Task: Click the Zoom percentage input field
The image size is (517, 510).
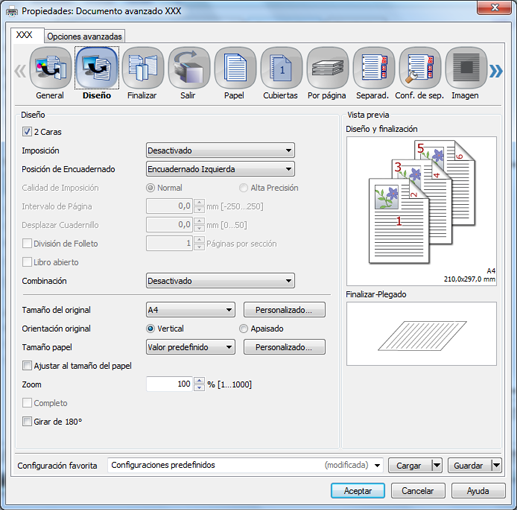Action: tap(169, 384)
